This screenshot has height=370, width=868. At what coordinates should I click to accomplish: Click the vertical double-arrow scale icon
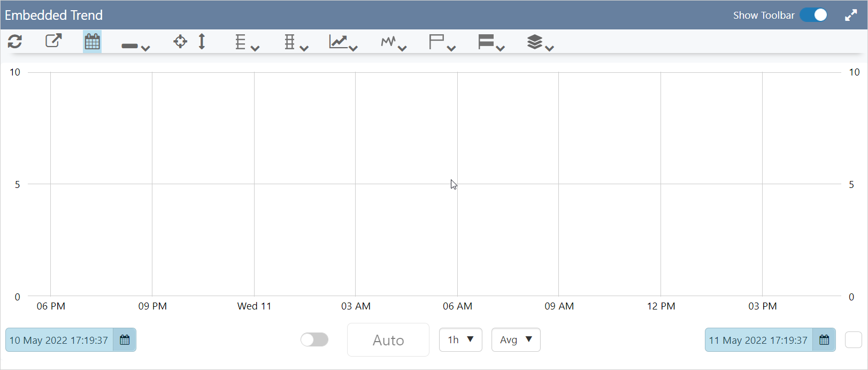coord(202,41)
